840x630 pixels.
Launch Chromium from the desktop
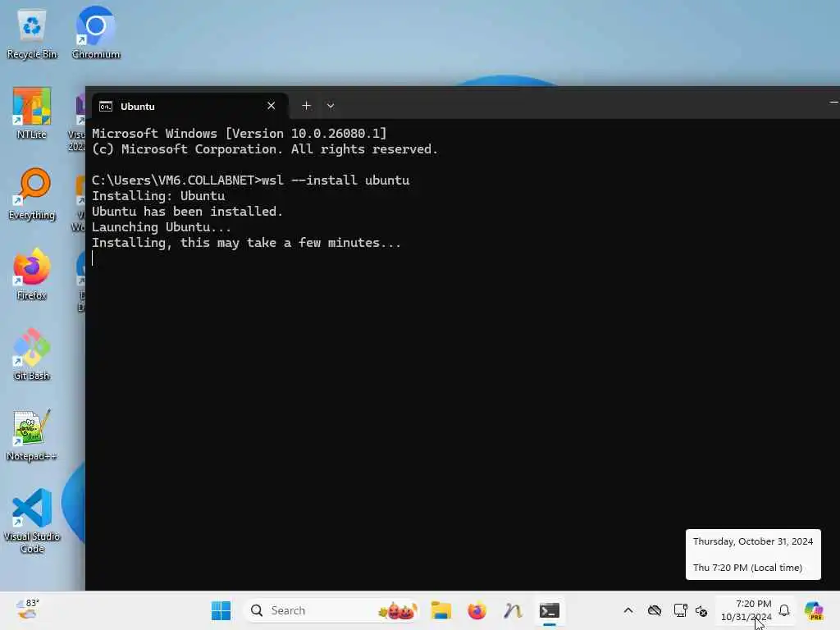coord(96,33)
